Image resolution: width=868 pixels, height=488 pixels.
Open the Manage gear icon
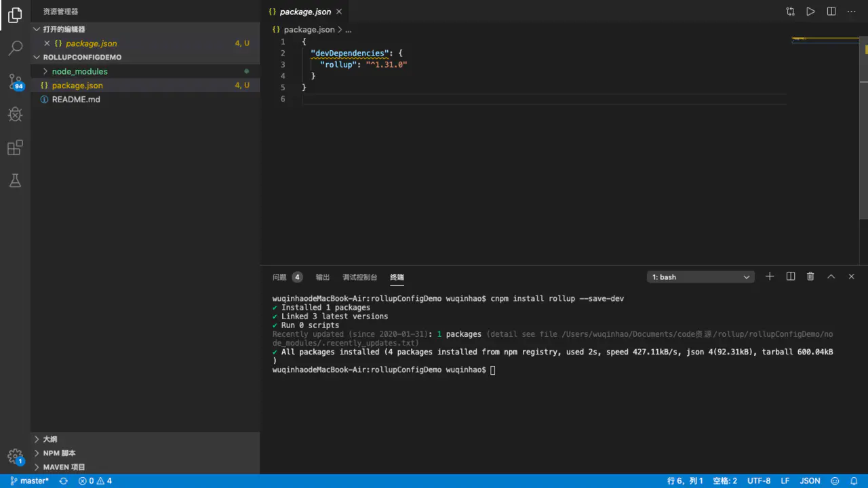15,456
